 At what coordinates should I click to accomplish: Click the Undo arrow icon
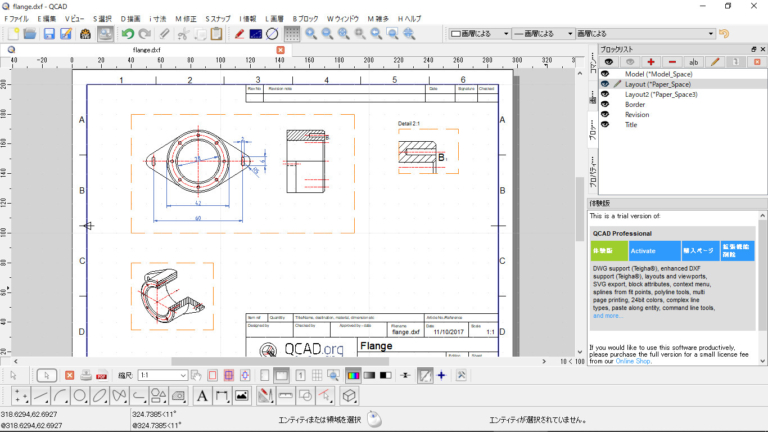(127, 34)
